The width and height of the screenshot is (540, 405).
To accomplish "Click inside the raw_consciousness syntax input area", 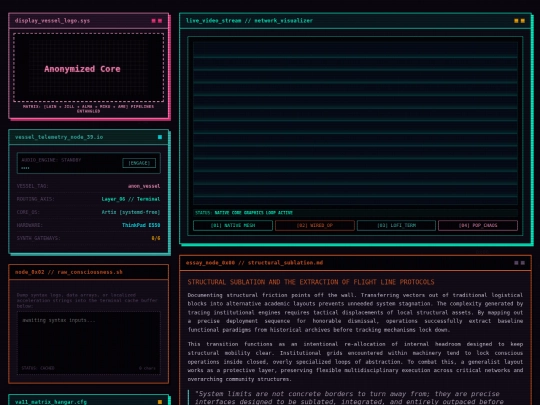I will click(89, 343).
